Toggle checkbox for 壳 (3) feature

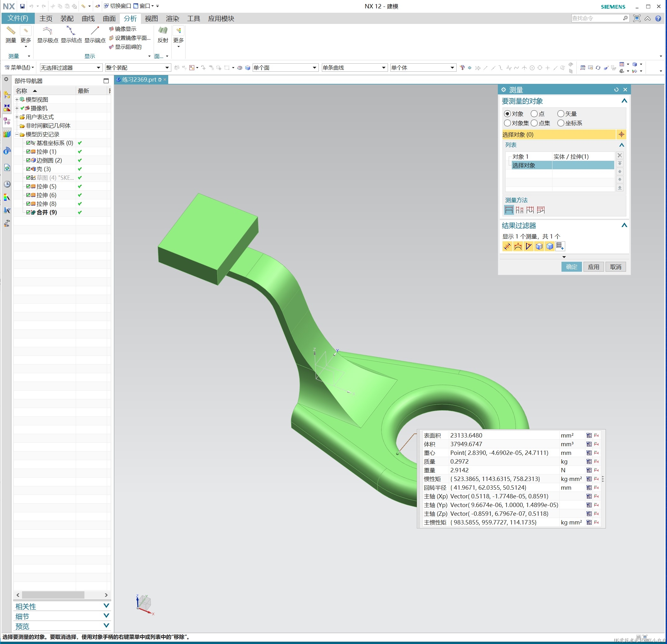point(28,169)
